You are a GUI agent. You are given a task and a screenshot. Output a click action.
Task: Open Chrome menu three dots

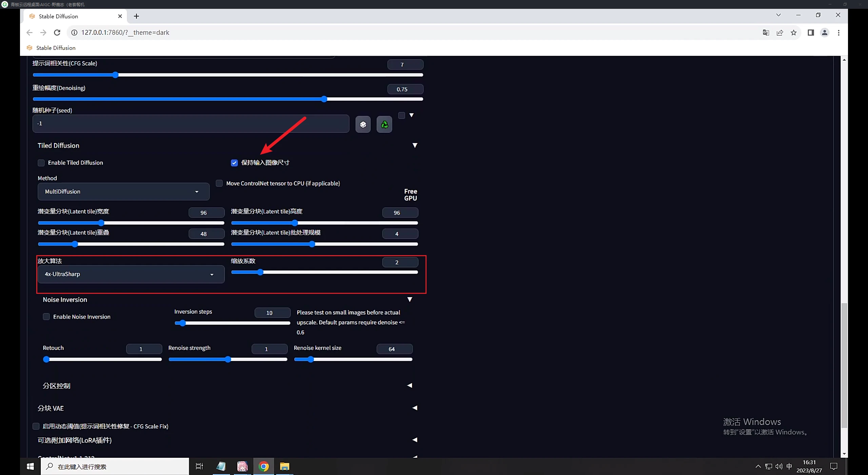[839, 33]
